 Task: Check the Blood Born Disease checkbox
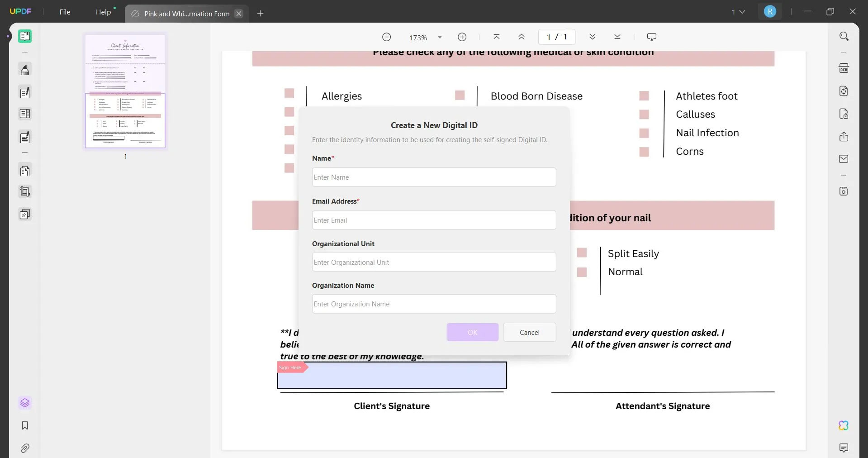(x=460, y=95)
